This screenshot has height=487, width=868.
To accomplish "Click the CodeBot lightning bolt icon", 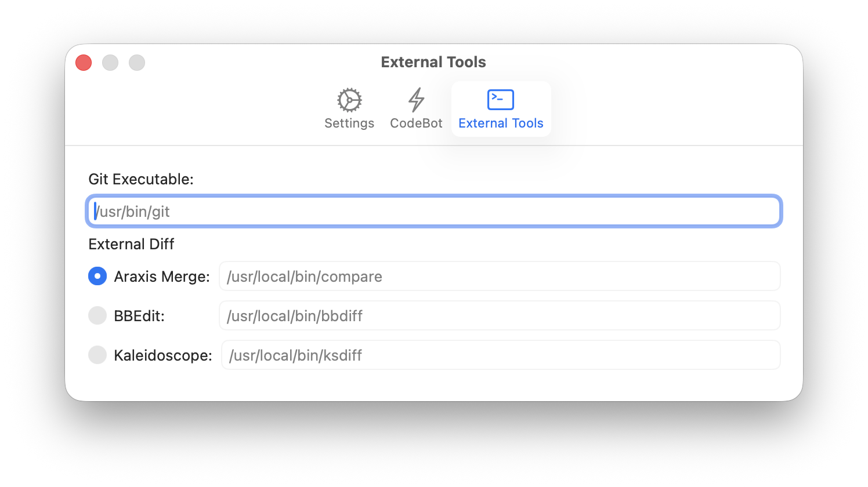I will click(416, 100).
